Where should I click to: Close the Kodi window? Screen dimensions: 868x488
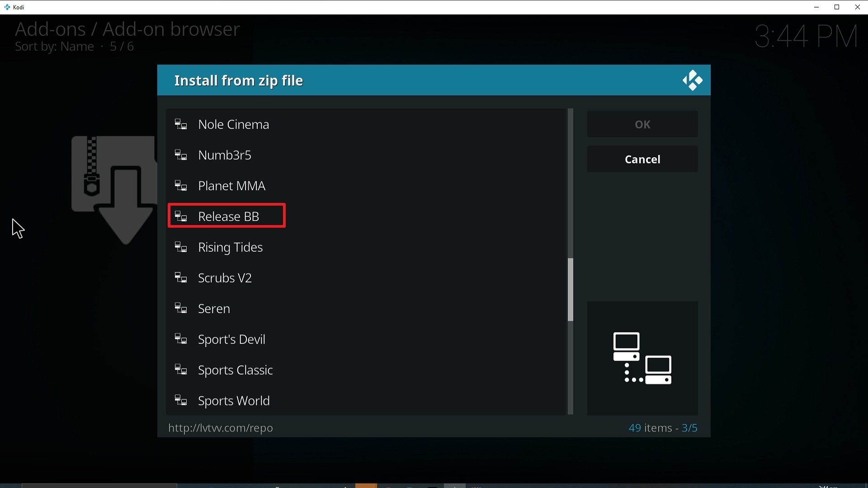858,7
